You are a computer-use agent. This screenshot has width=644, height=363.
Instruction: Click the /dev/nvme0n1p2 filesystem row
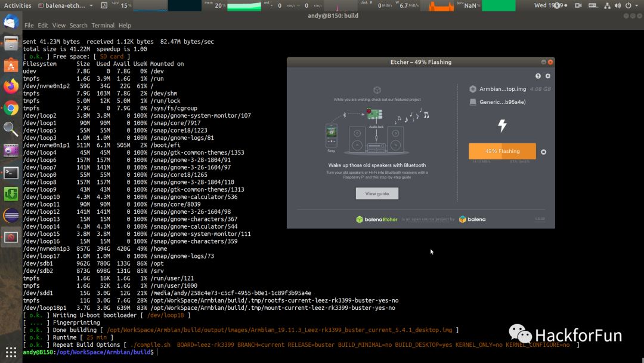click(88, 86)
